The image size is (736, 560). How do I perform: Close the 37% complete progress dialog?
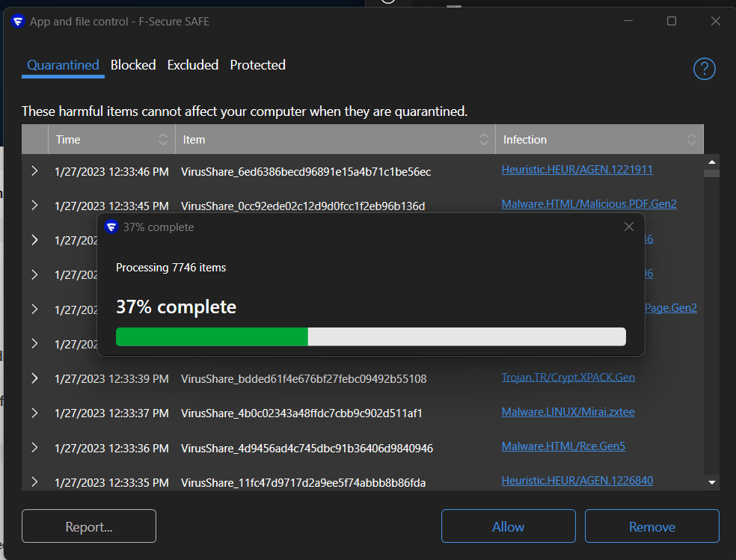click(629, 227)
